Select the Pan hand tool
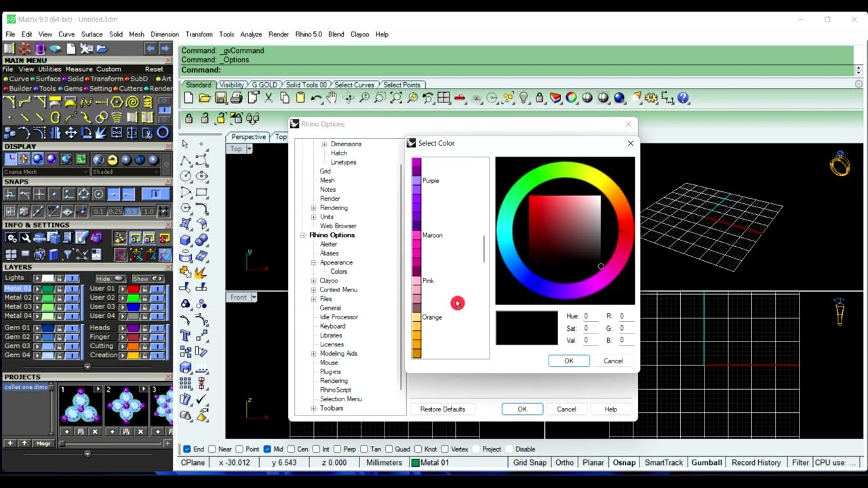 (x=332, y=98)
